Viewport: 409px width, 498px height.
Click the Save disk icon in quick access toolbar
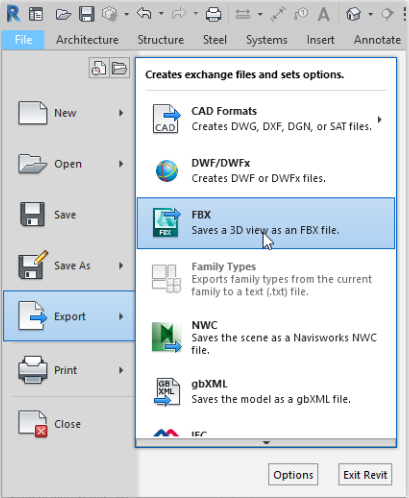pos(87,14)
